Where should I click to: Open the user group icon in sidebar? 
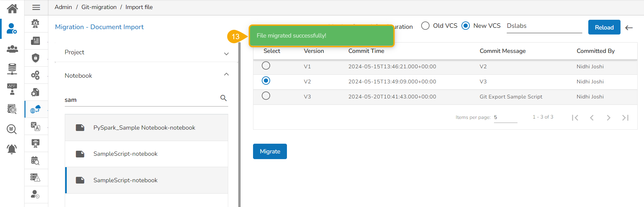pos(12,49)
